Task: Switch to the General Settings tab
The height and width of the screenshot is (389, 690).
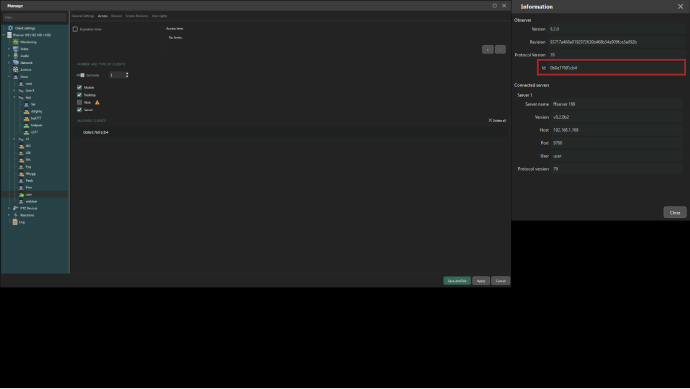Action: pyautogui.click(x=83, y=16)
